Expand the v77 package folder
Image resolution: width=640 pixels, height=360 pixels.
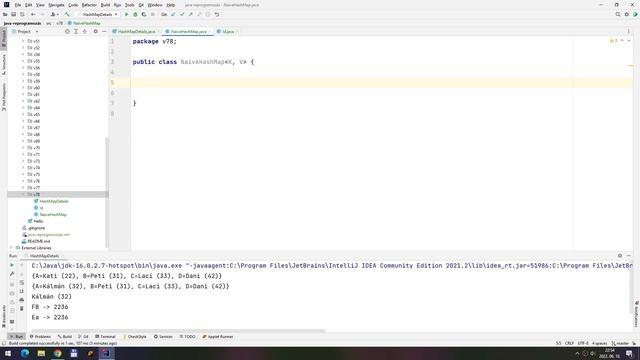23,188
